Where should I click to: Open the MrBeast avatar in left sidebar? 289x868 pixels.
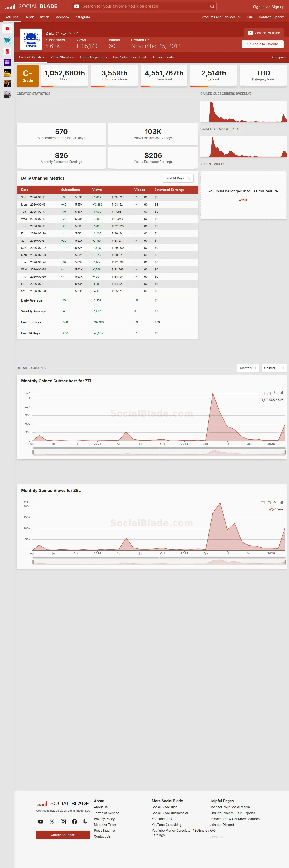(x=7, y=40)
